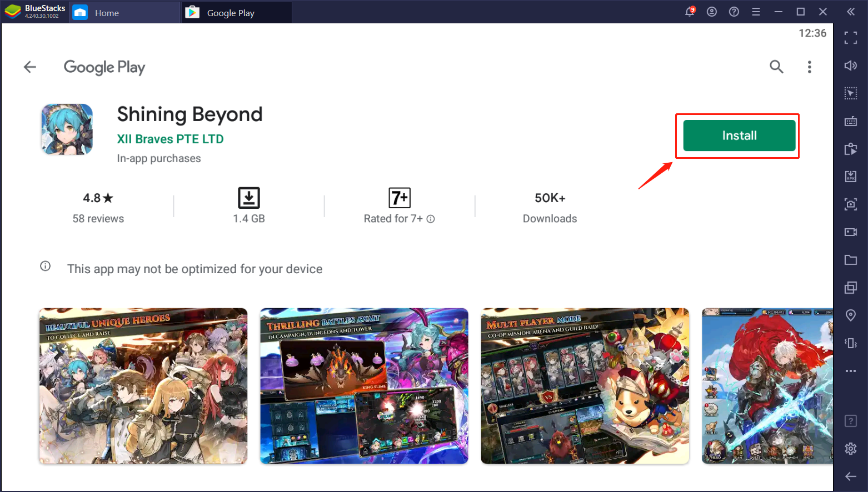This screenshot has width=868, height=492.
Task: Click the shake/rotate device icon
Action: 851,343
